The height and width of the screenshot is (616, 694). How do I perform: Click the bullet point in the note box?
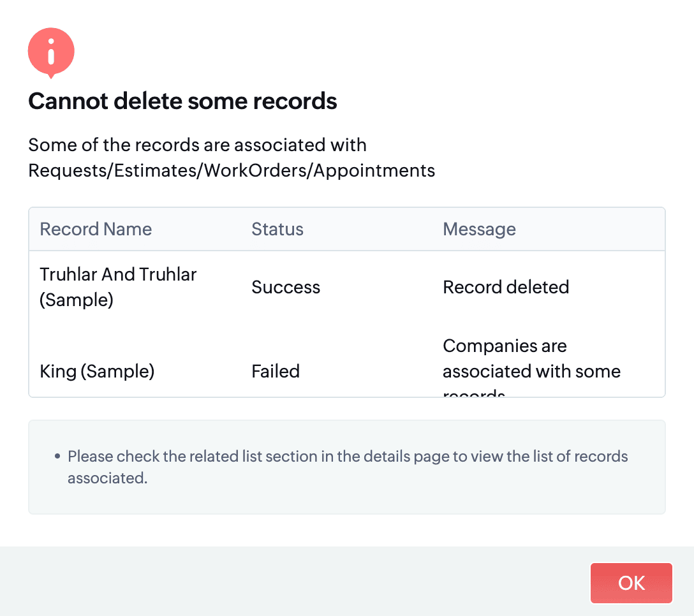pos(57,457)
